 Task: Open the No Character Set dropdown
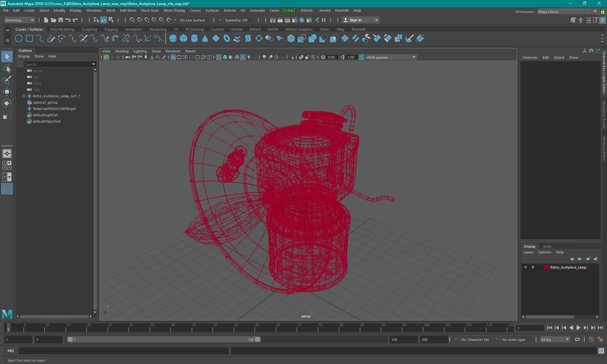[476, 340]
